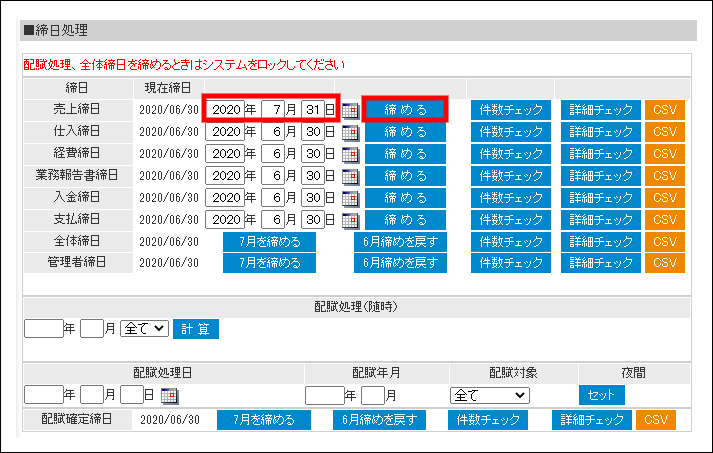Export CSV for 入金締日
This screenshot has height=453, width=713.
click(x=665, y=198)
